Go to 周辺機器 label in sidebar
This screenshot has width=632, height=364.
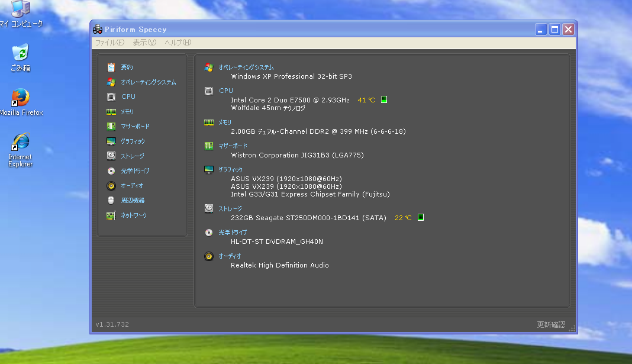coord(133,200)
